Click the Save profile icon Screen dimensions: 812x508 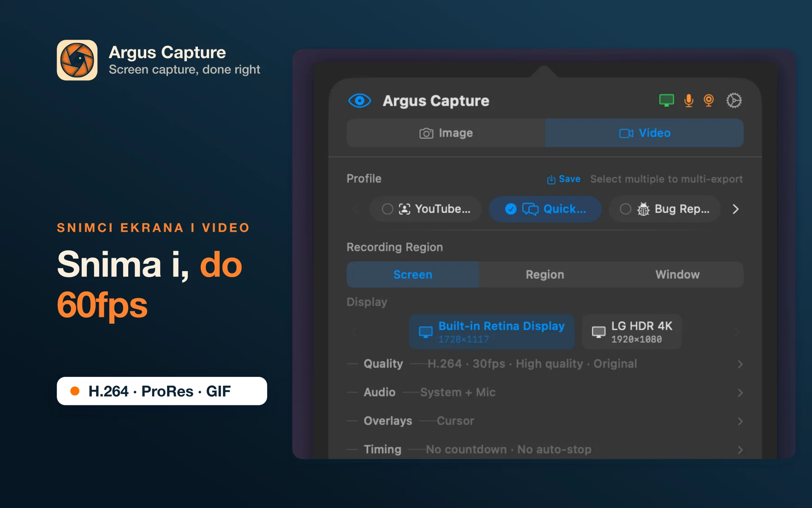[551, 179]
